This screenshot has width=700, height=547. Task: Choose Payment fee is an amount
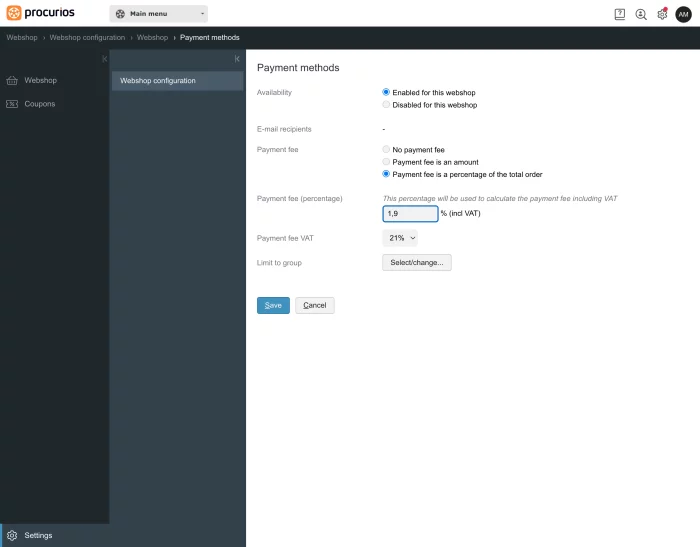[386, 162]
